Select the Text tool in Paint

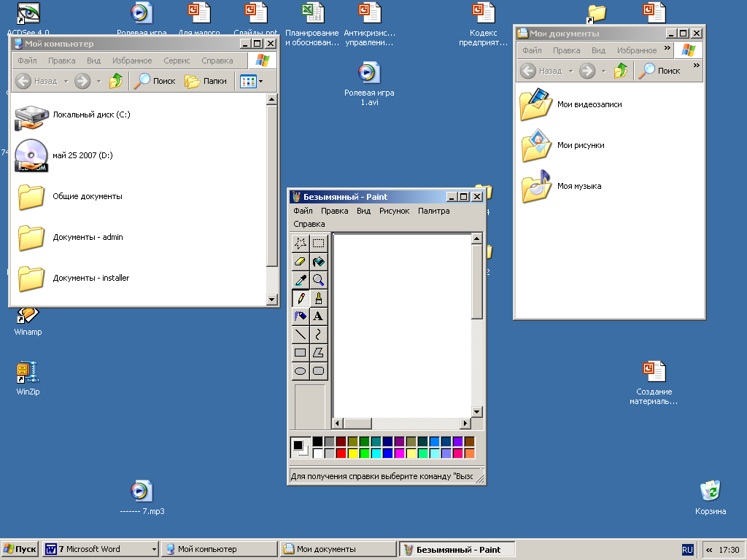tap(319, 316)
